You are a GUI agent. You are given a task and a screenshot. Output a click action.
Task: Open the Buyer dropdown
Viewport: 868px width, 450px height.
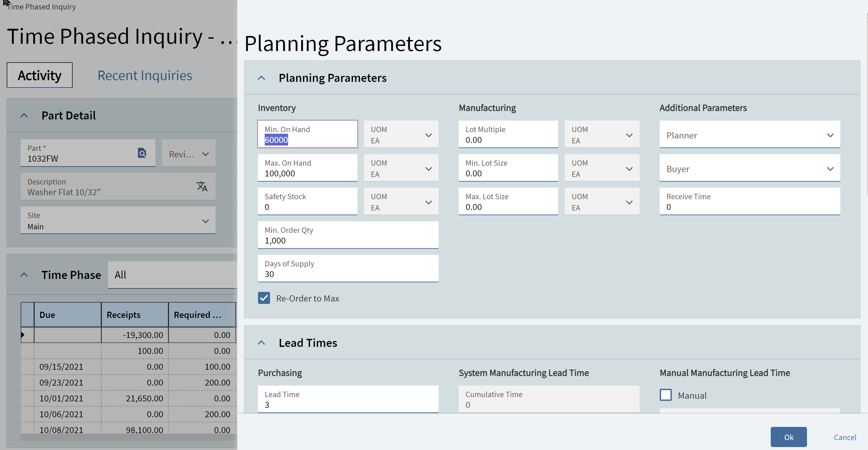[x=750, y=168]
